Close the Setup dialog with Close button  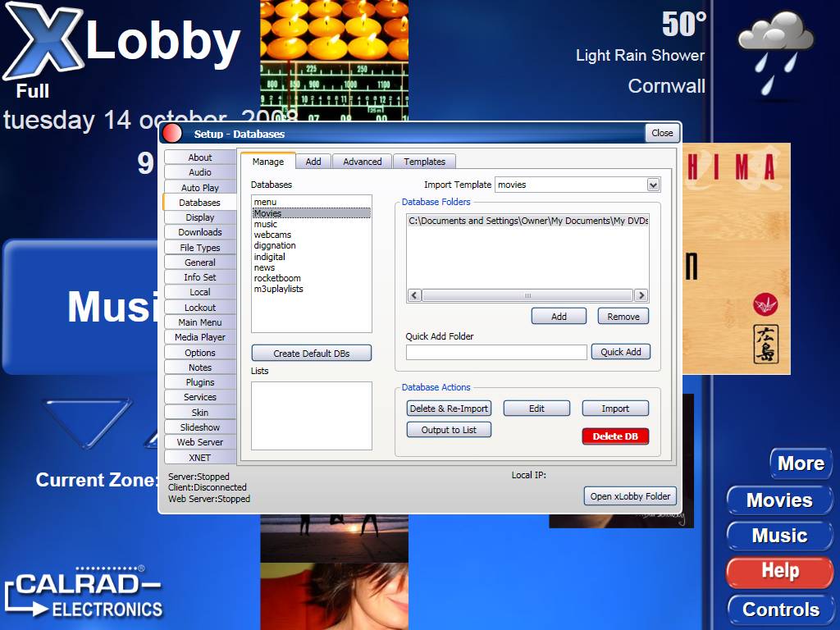pyautogui.click(x=662, y=133)
